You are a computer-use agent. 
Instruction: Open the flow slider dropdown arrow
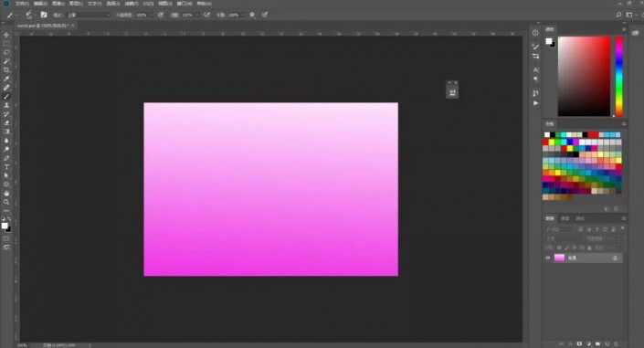tap(197, 15)
